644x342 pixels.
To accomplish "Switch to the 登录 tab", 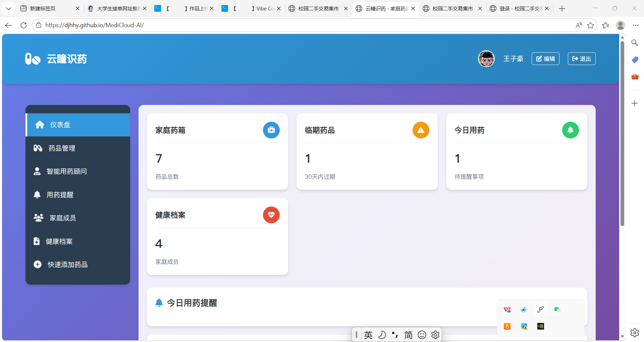I will click(x=518, y=8).
